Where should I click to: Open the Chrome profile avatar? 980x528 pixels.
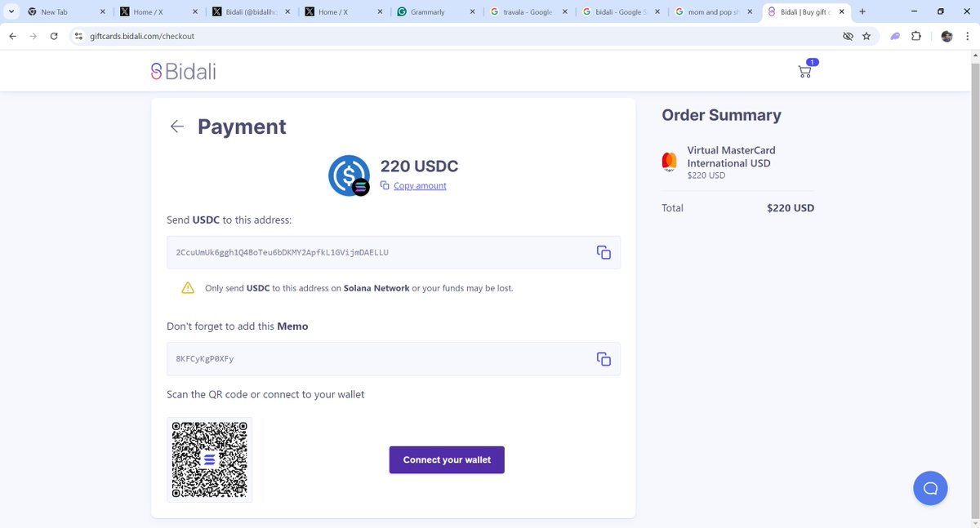coord(947,36)
